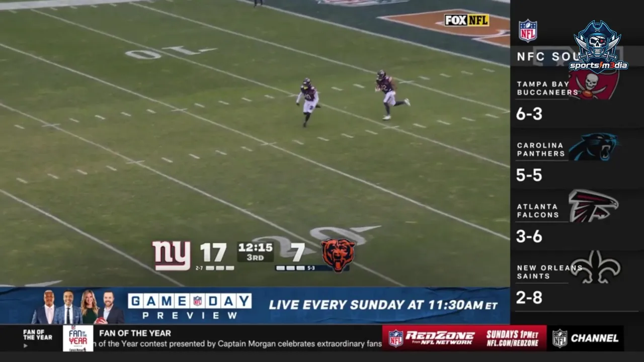Click the New Orleans Saints fleur-de-lis logo

point(596,267)
